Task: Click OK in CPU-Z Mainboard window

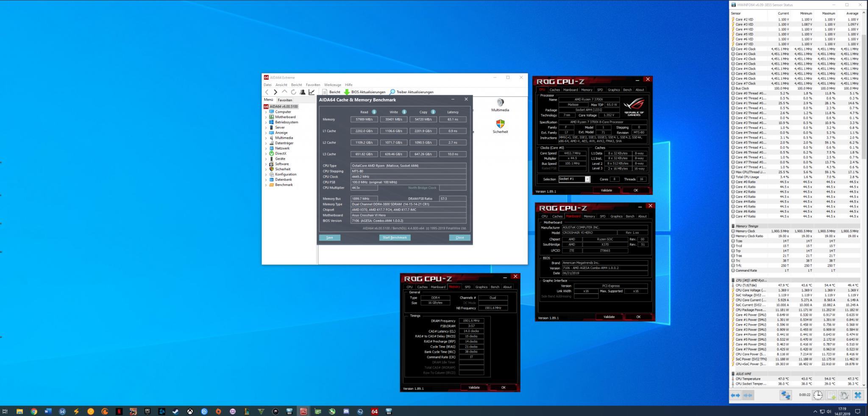Action: (638, 317)
